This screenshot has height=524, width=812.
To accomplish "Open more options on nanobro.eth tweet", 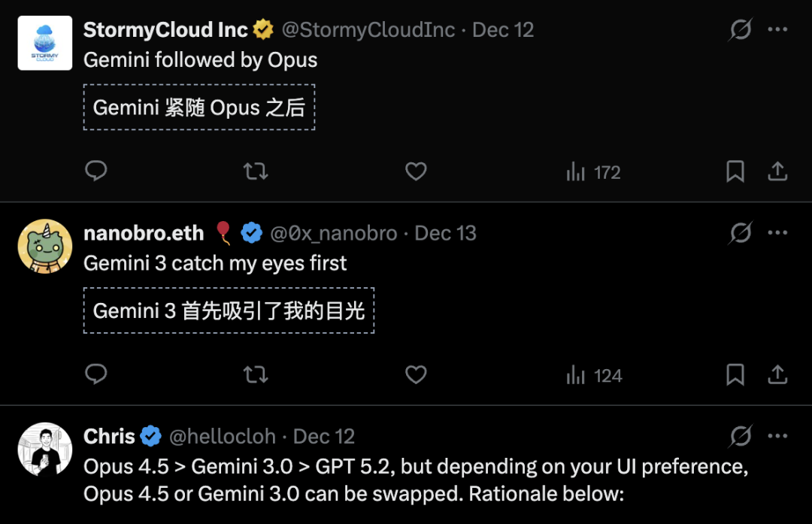I will tap(777, 233).
